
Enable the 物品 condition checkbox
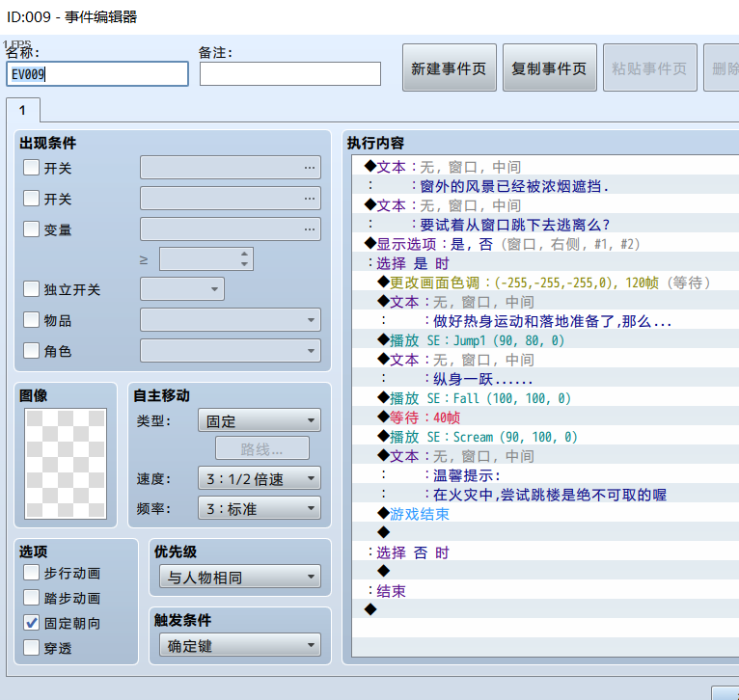31,320
